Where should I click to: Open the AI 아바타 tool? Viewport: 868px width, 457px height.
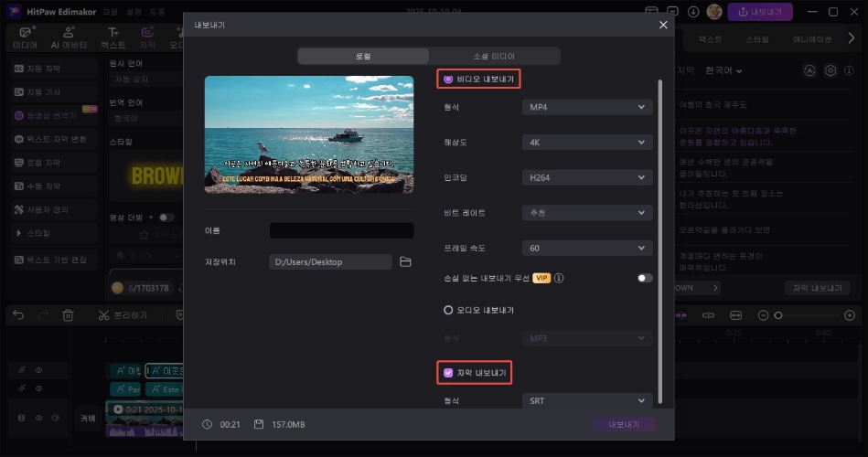pyautogui.click(x=69, y=37)
